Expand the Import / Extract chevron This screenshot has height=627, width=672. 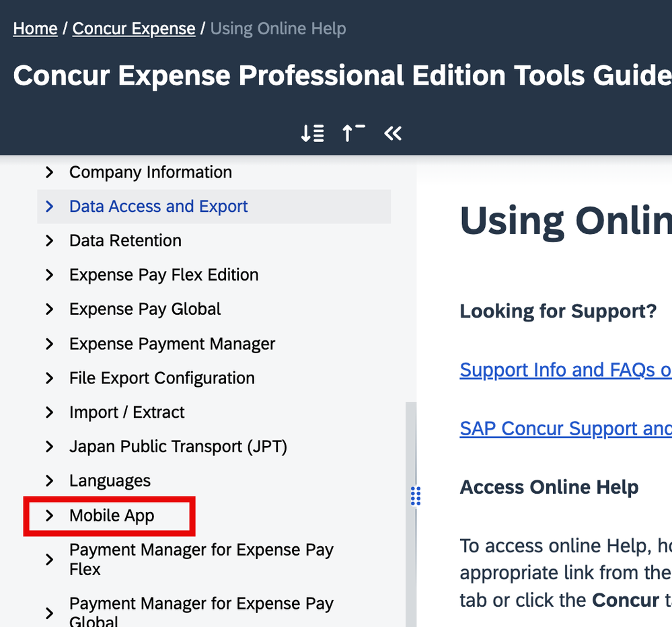click(x=50, y=412)
